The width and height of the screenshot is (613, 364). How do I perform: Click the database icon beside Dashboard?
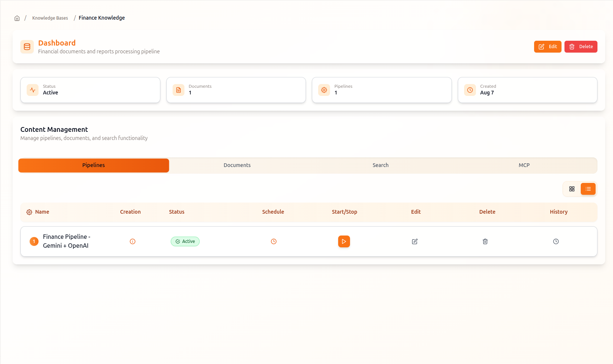point(27,47)
